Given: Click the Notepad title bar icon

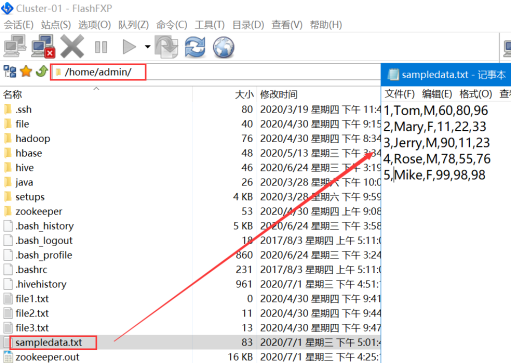Looking at the screenshot, I should click(x=393, y=74).
